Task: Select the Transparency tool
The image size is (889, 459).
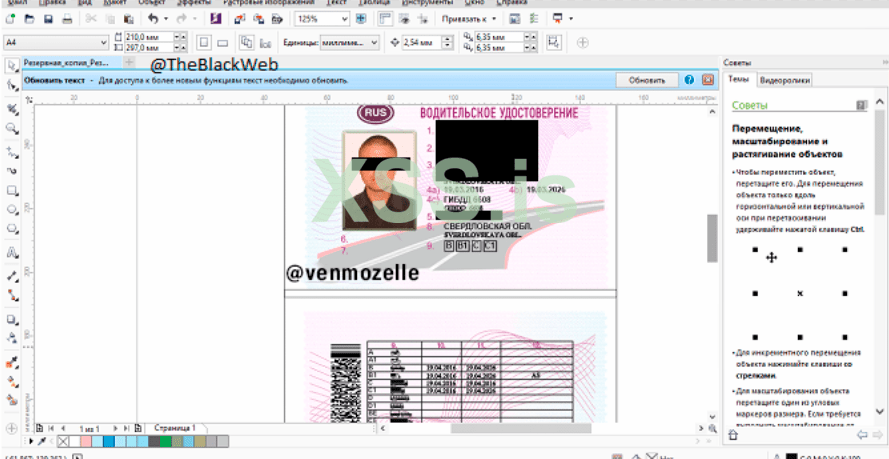Action: (x=12, y=338)
